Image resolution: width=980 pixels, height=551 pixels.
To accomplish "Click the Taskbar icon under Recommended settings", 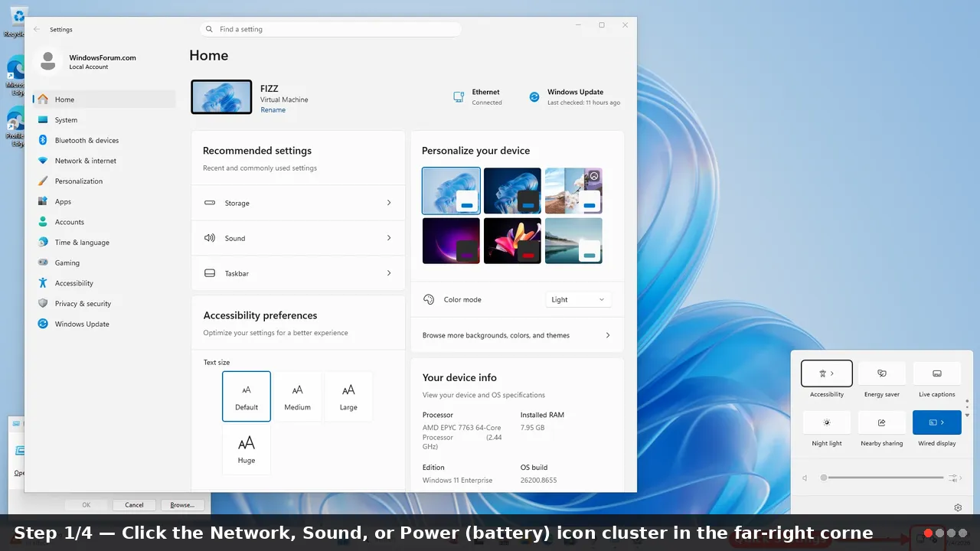I will pos(210,273).
